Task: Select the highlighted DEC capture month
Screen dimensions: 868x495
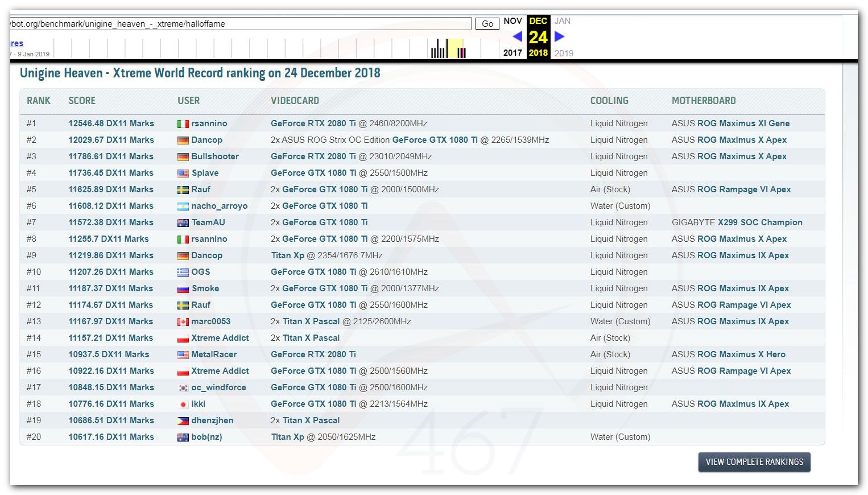Action: point(538,21)
